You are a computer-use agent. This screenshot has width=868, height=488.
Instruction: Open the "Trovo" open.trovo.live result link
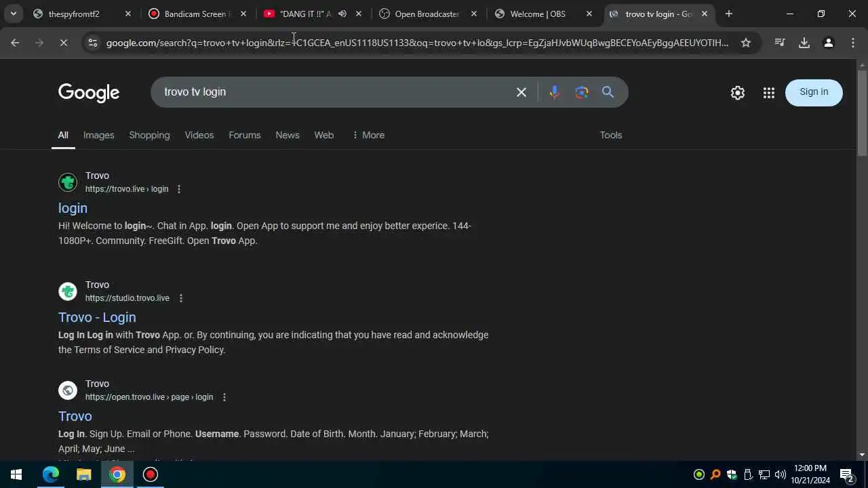pyautogui.click(x=75, y=416)
